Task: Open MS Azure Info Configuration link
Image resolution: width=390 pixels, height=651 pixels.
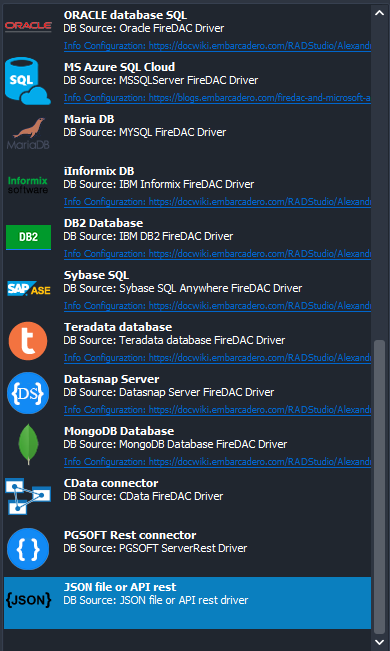Action: tap(217, 98)
